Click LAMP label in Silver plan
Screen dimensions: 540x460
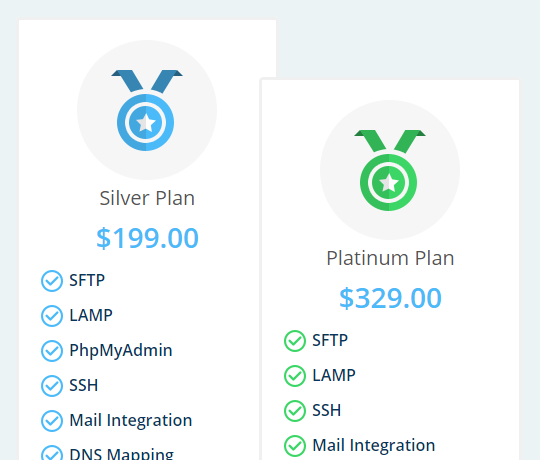(91, 315)
